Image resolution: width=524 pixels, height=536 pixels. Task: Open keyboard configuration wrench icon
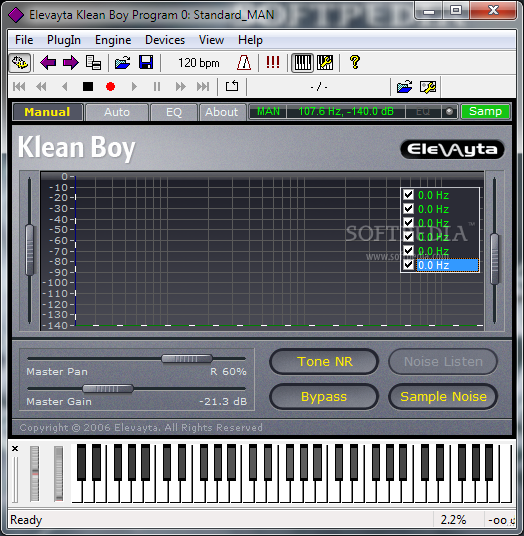(325, 63)
